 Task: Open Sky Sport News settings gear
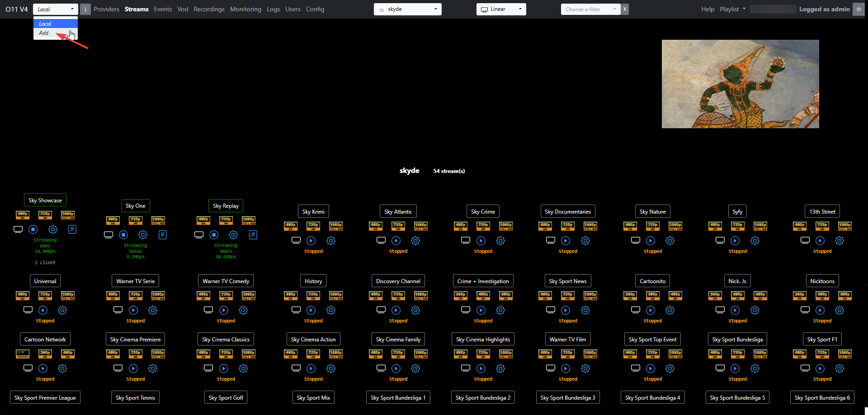pyautogui.click(x=585, y=310)
